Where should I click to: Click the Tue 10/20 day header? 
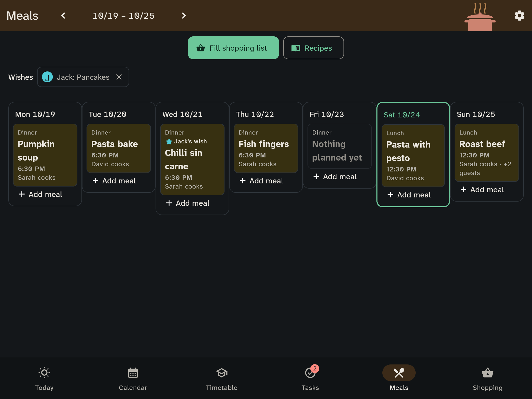coord(107,114)
